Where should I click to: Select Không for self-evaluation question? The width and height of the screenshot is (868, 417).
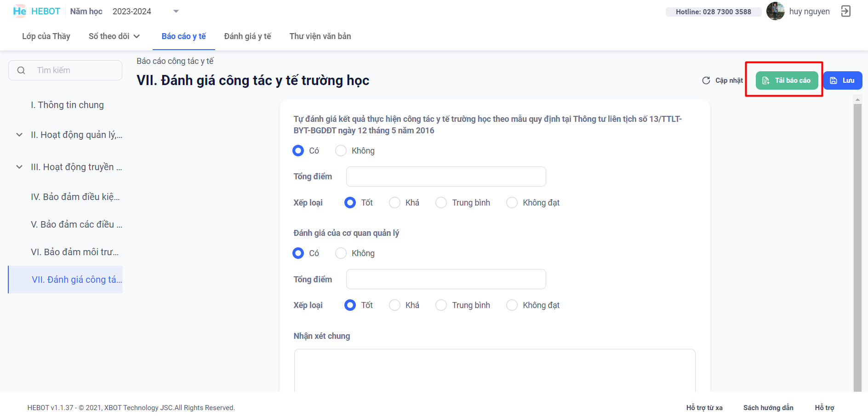(x=341, y=151)
